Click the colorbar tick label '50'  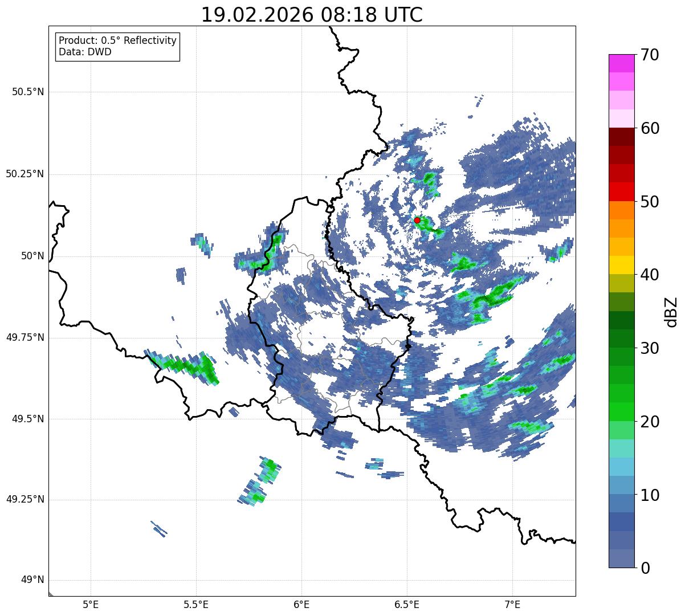tap(650, 202)
